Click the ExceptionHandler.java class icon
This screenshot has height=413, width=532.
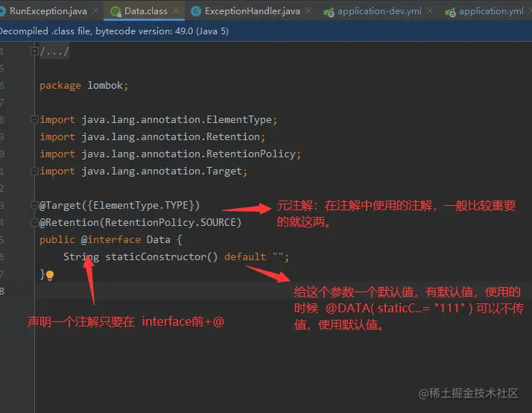[196, 11]
